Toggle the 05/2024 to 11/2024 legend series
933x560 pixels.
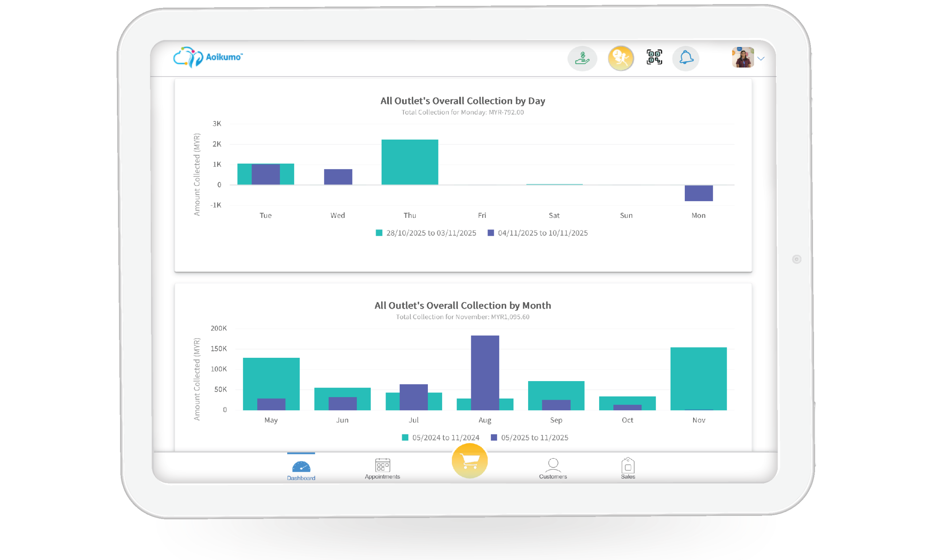click(x=445, y=437)
